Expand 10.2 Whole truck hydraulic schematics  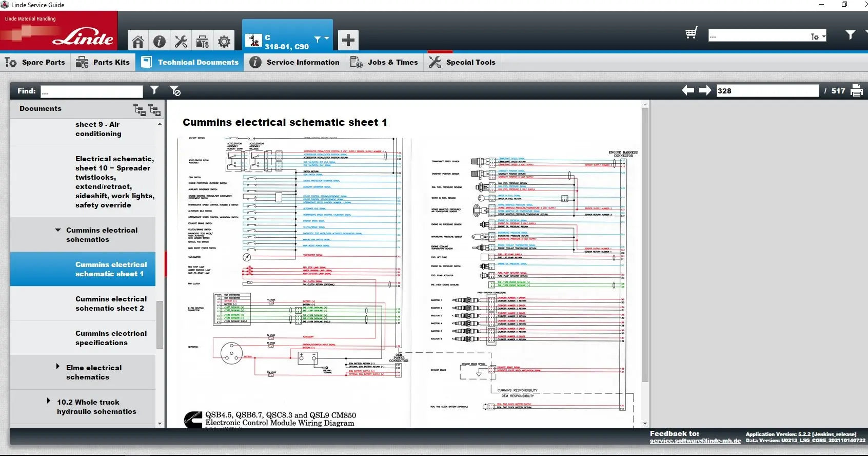[49, 401]
